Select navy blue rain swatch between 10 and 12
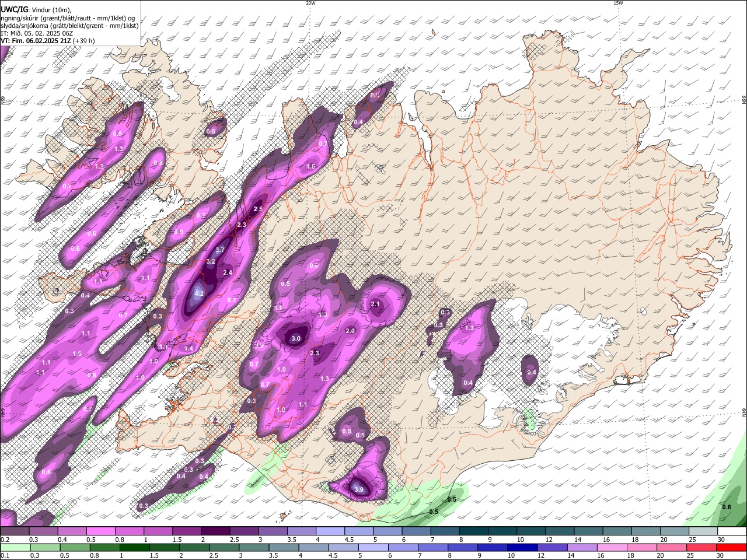This screenshot has width=747, height=560. coord(522,547)
